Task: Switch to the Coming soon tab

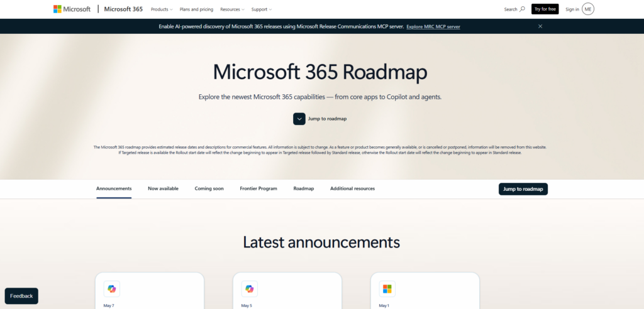Action: (x=209, y=189)
